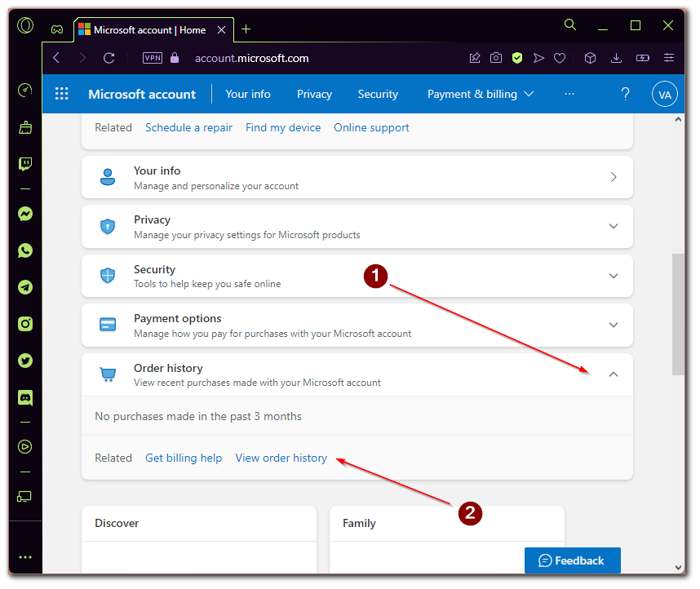The image size is (700, 589).
Task: Open sidebar setup three-dots menu
Action: [25, 557]
